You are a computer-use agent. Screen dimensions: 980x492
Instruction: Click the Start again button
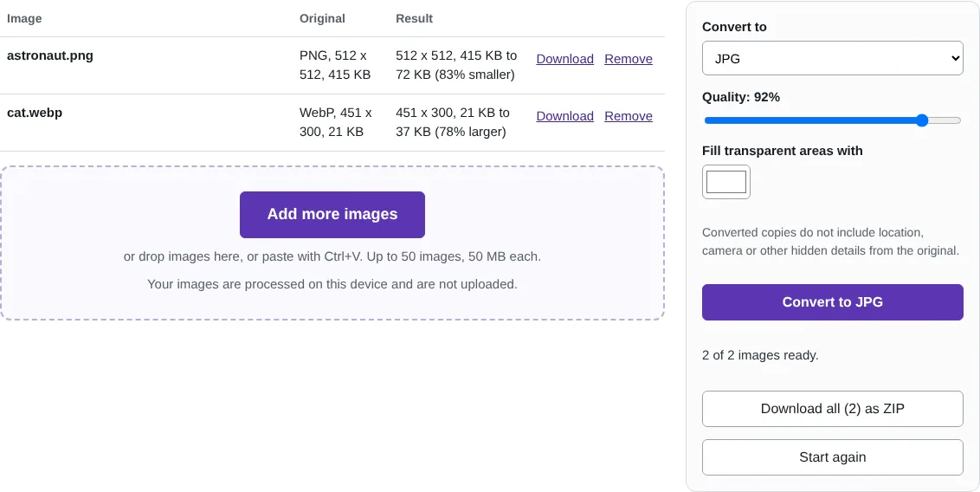coord(833,457)
